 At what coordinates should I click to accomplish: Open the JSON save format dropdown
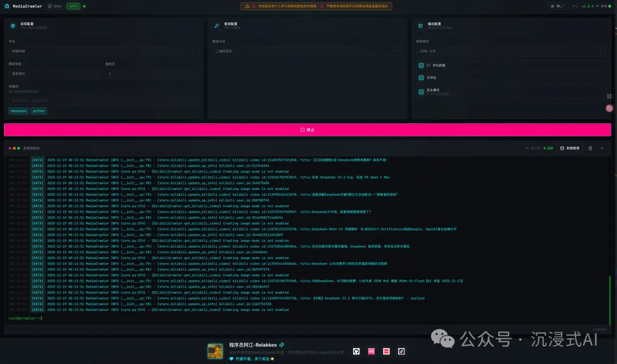(x=511, y=51)
